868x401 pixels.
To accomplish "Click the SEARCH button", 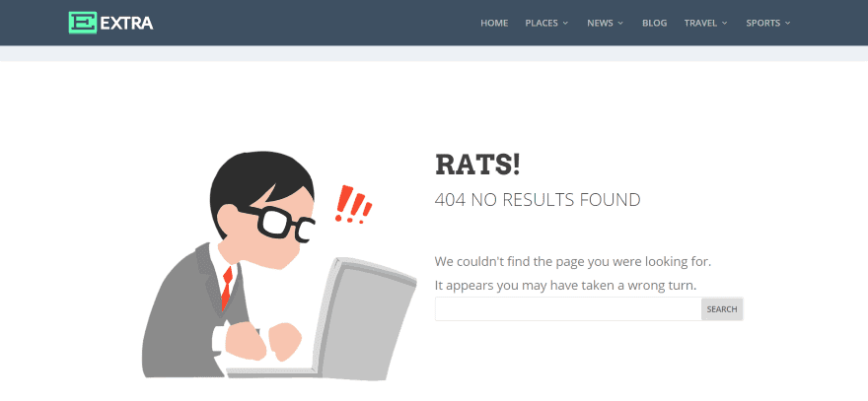I will 722,309.
